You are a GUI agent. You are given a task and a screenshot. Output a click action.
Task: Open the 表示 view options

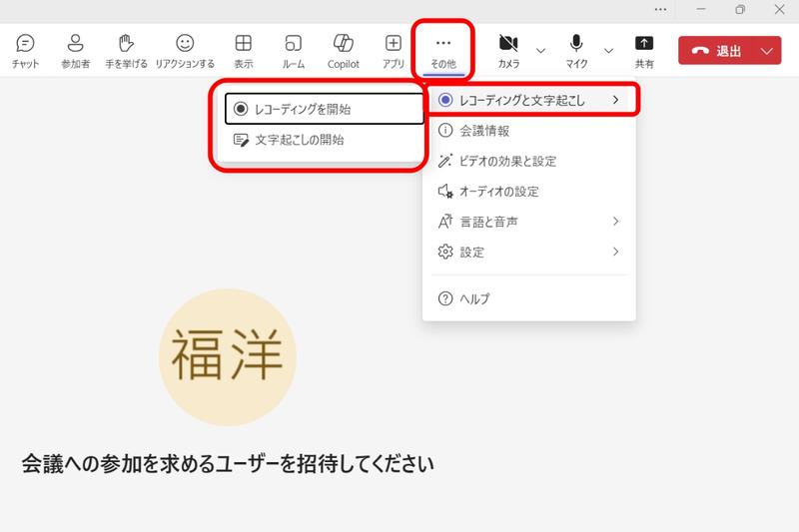pyautogui.click(x=243, y=51)
